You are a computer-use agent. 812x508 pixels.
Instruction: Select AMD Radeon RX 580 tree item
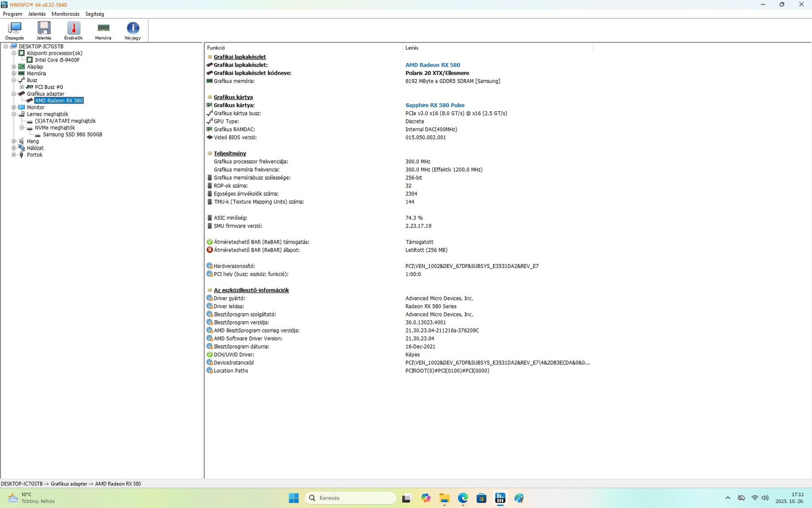(x=59, y=101)
